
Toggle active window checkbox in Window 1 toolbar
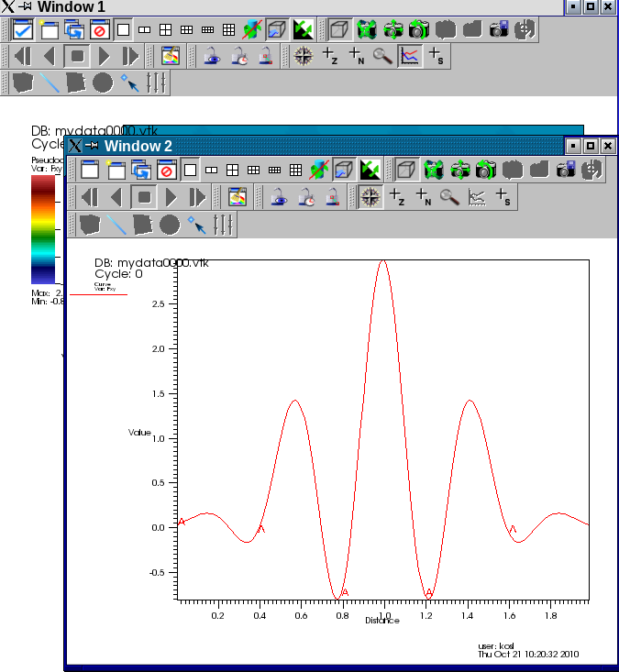[23, 29]
